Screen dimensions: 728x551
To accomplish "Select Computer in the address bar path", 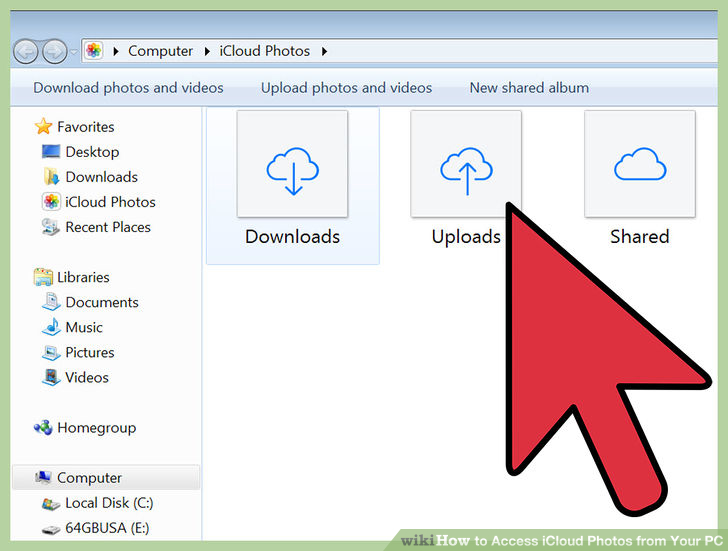I will coord(160,51).
